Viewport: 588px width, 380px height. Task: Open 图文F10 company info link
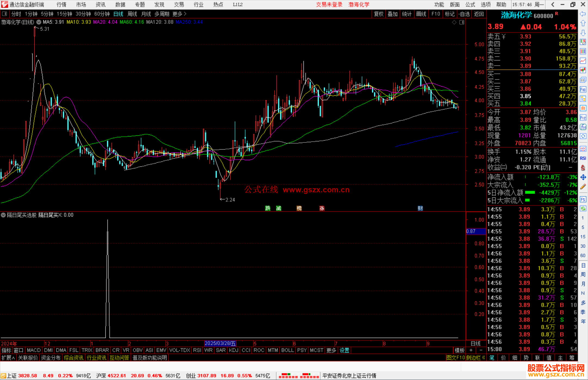[x=456, y=358]
